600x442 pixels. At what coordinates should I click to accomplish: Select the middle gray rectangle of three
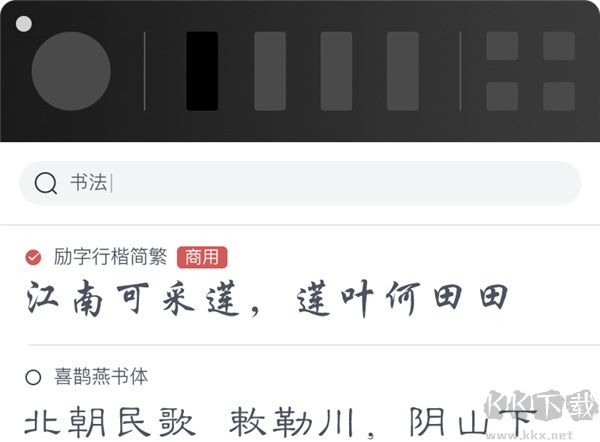point(336,71)
